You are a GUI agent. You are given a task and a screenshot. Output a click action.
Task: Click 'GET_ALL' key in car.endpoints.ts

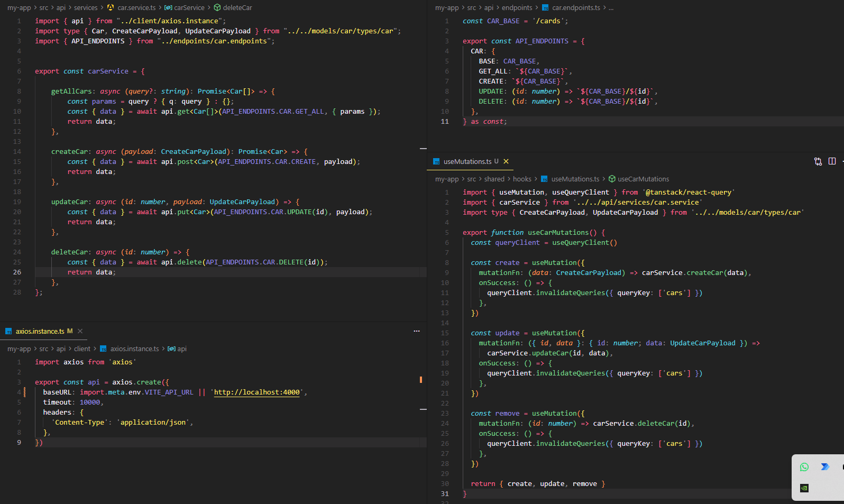click(493, 71)
